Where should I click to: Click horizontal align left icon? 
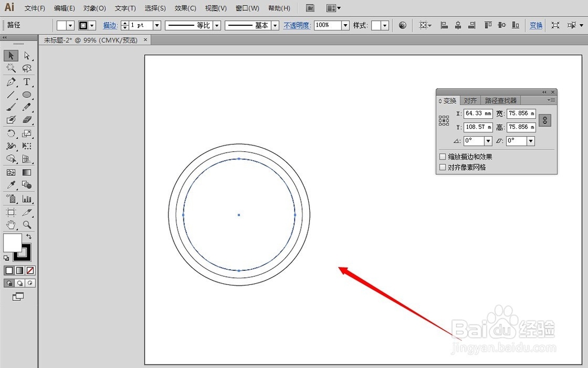444,25
